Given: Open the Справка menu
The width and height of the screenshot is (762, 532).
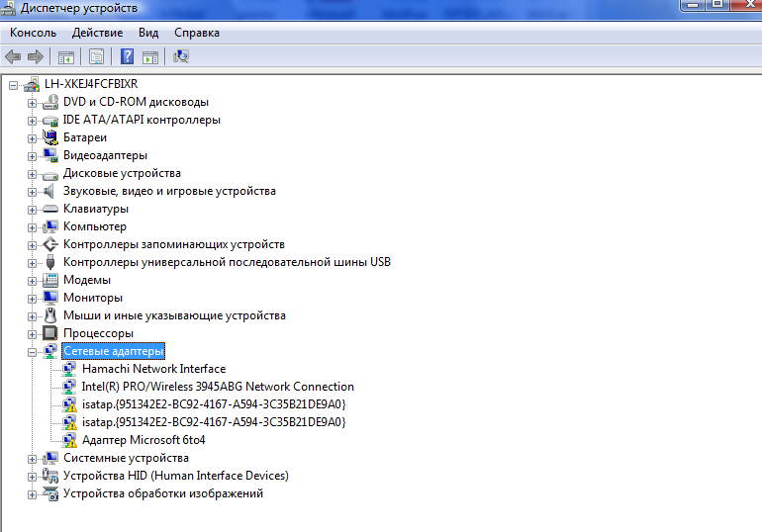Looking at the screenshot, I should 197,33.
